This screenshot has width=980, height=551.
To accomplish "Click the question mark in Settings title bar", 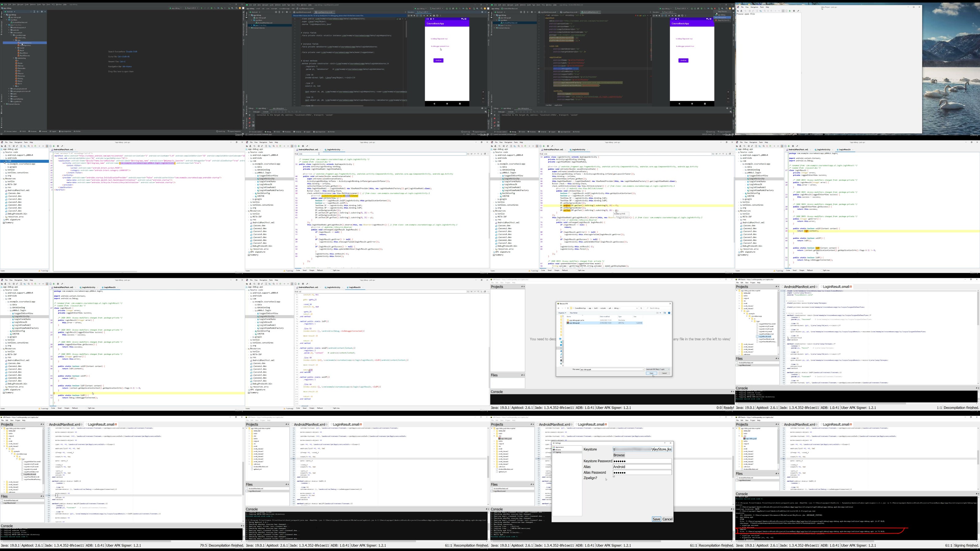I will pyautogui.click(x=665, y=443).
